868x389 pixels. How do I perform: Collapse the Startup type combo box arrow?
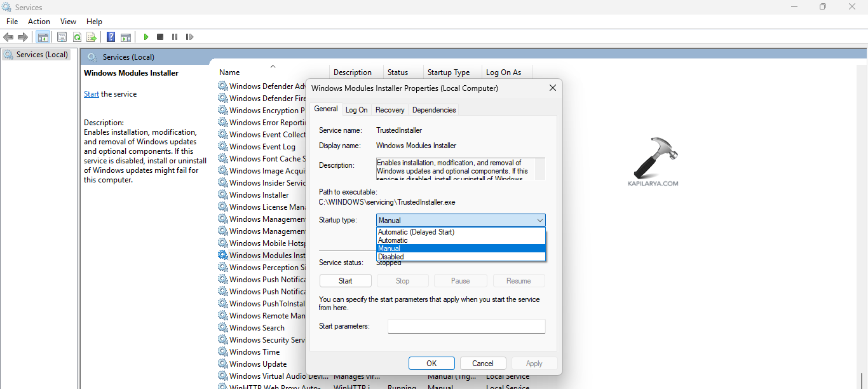(539, 221)
